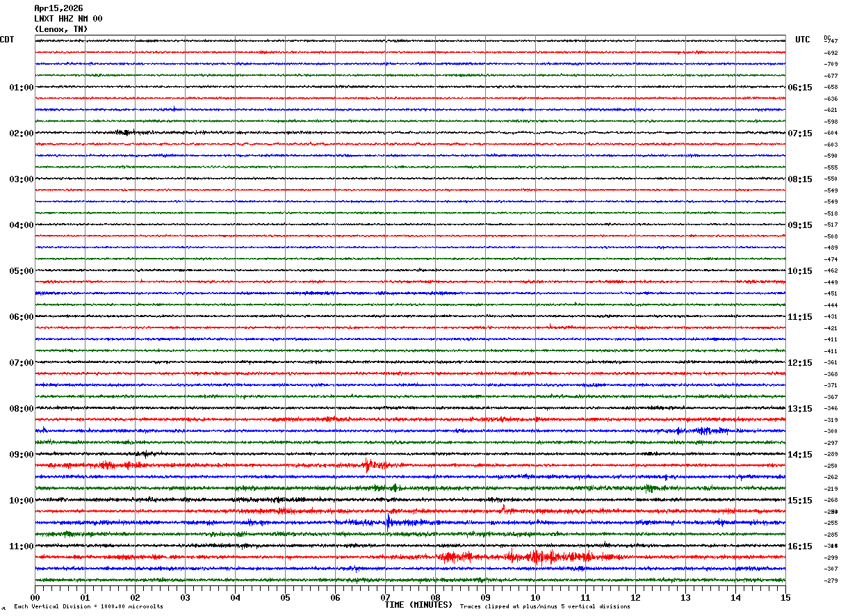Click minute tick label 01 on axis
841x616 pixels.
(x=85, y=597)
